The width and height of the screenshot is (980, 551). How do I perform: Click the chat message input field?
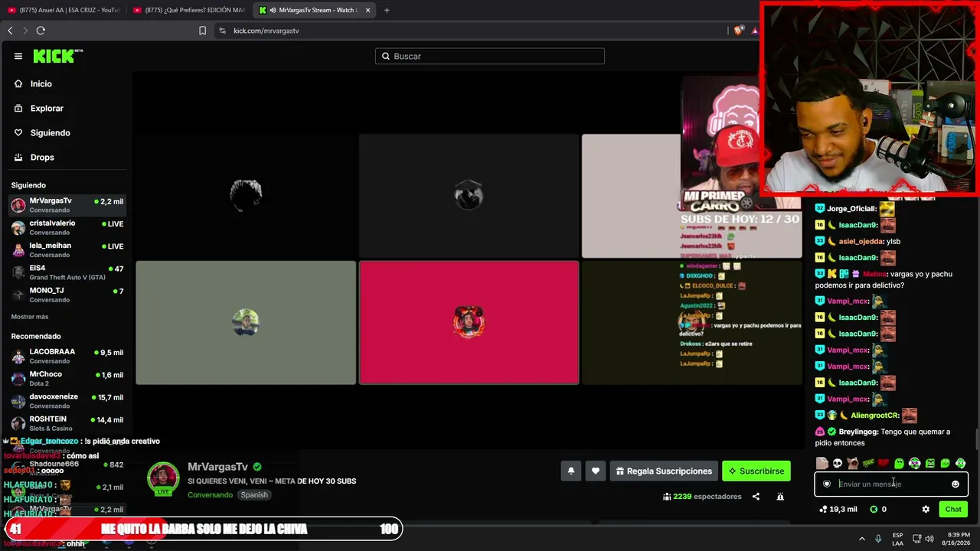(891, 484)
